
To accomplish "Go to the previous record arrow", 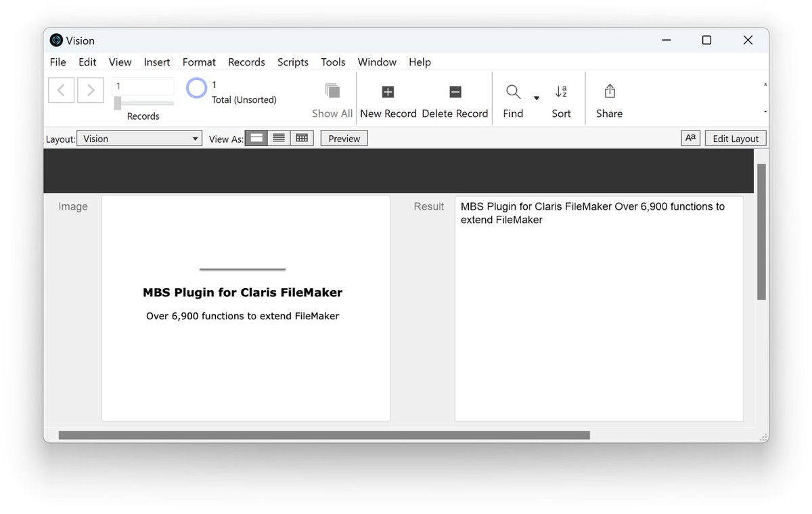I will point(61,90).
